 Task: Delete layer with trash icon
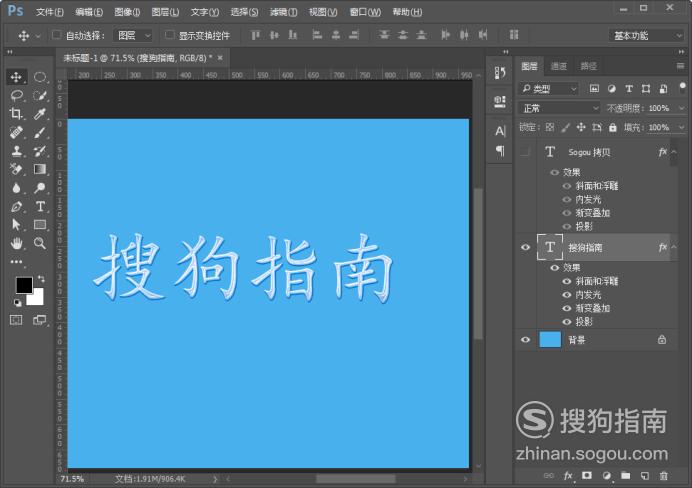[x=664, y=476]
